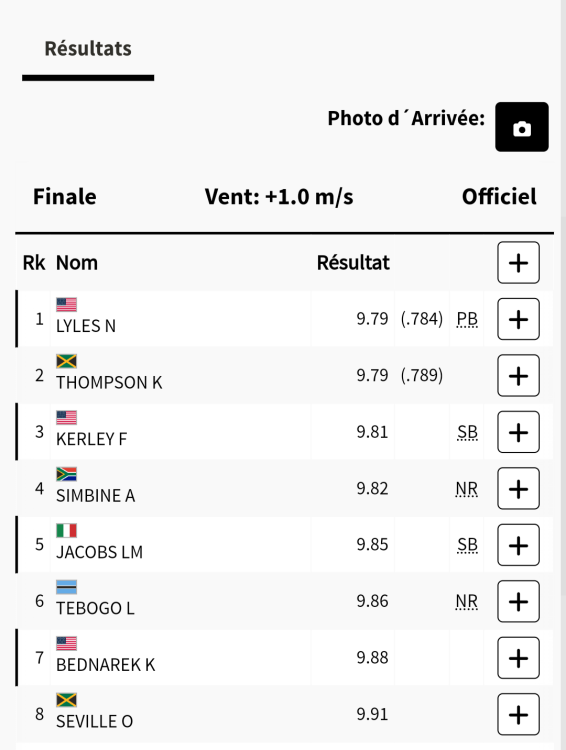Click the Jamaican flag above THOMPSON K

tap(67, 361)
